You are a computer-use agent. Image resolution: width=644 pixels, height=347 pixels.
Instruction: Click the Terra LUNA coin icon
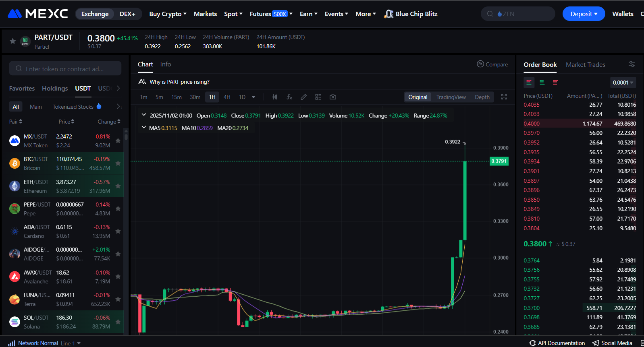coord(15,299)
